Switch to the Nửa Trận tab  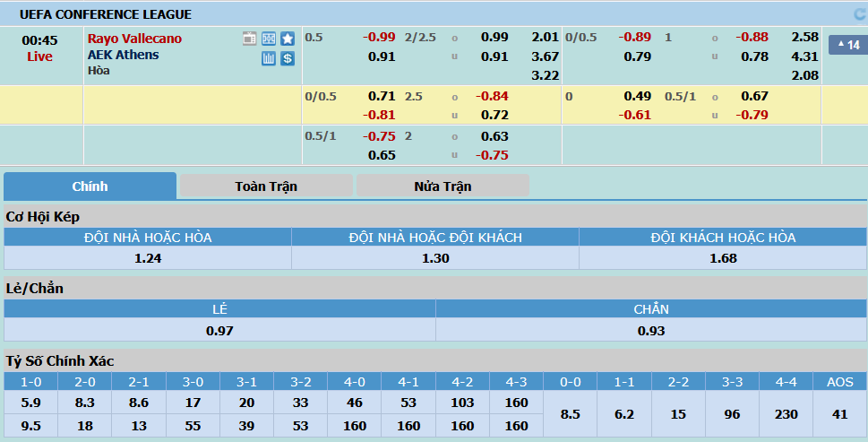pos(443,186)
